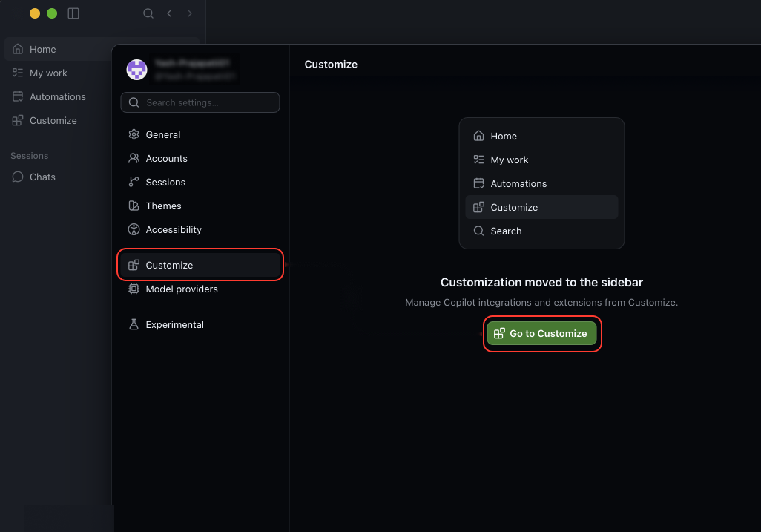This screenshot has width=761, height=532.
Task: Focus the Search settings field
Action: tap(200, 102)
